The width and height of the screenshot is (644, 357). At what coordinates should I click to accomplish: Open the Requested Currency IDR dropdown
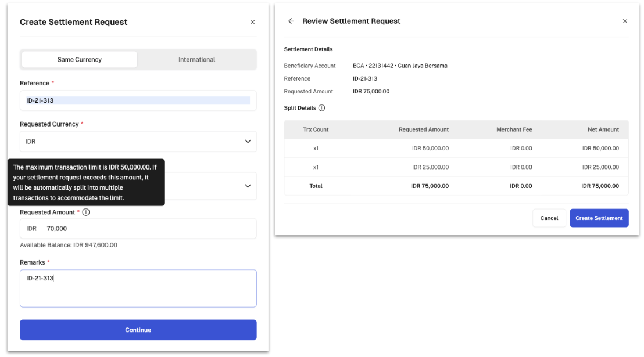click(138, 142)
